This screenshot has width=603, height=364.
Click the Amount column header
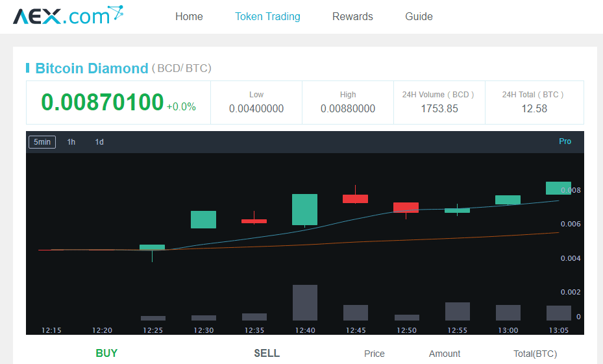(x=445, y=354)
